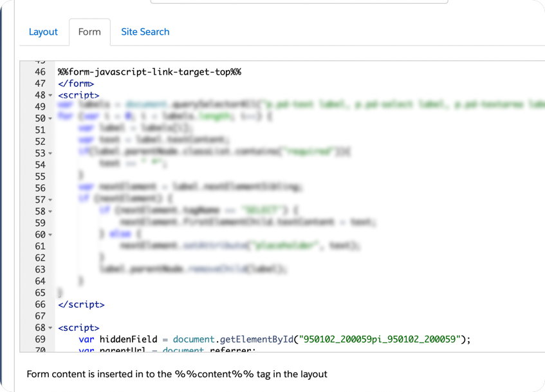Click line number 55 in gutter

pos(41,176)
